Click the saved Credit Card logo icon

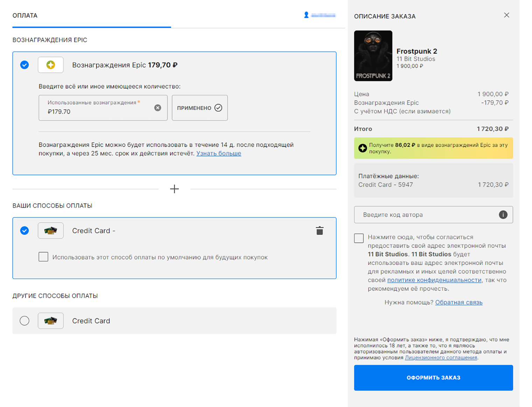click(x=51, y=230)
